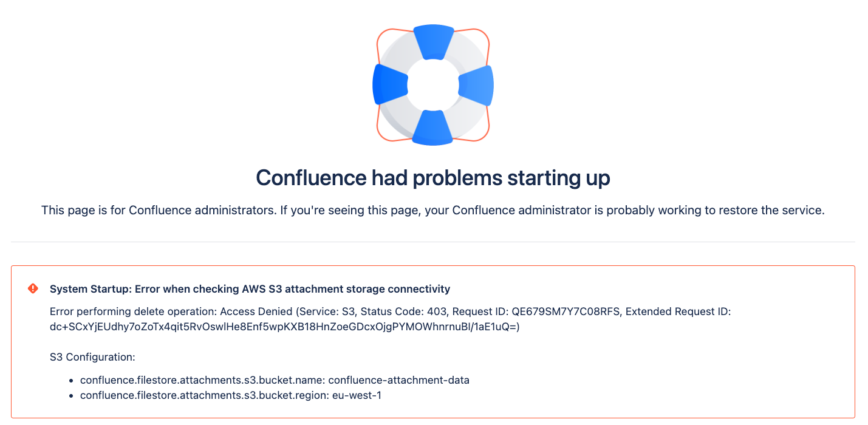Click the bottom blue lifebuoy segment
This screenshot has width=868, height=425.
(432, 128)
